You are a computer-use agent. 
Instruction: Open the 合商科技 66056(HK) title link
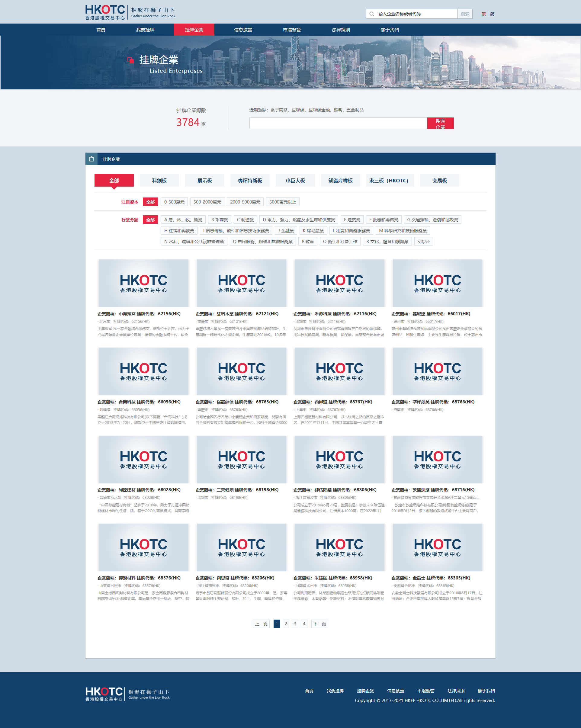(x=139, y=402)
